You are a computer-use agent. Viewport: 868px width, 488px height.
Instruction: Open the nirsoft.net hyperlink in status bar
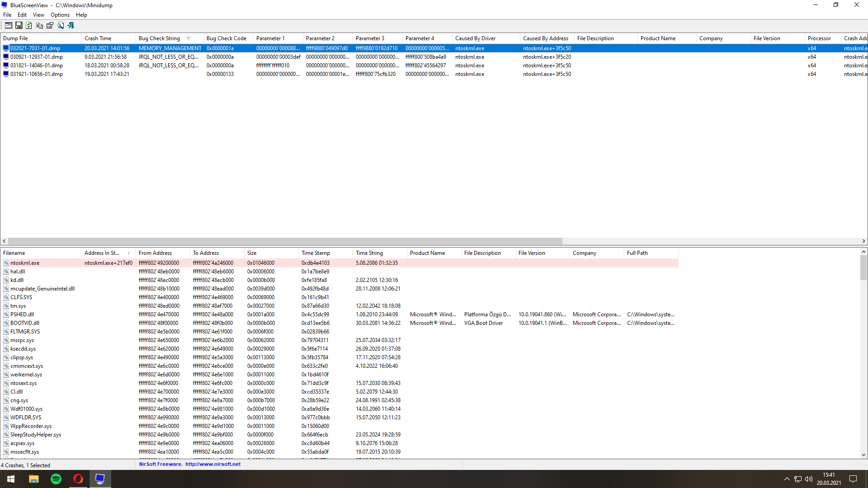(x=213, y=464)
